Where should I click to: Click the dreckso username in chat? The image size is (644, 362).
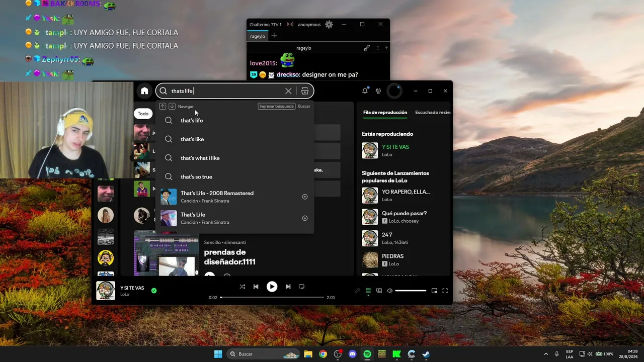tap(288, 75)
